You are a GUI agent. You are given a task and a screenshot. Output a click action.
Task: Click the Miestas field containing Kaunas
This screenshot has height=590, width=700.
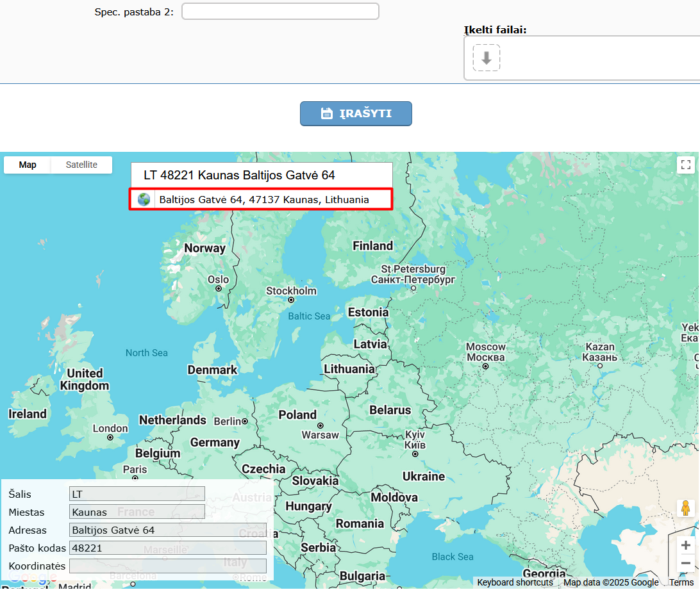pyautogui.click(x=137, y=512)
